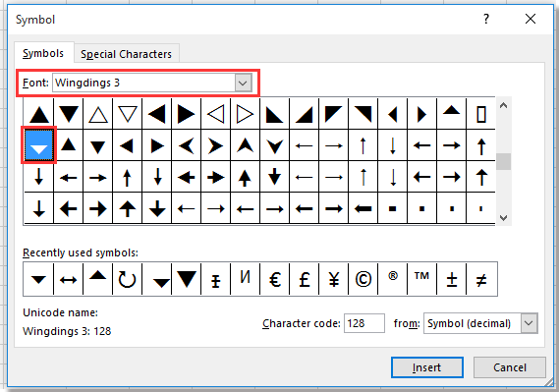This screenshot has height=392, width=559.
Task: Choose the clockwise circular arrow recent symbol
Action: tap(127, 279)
